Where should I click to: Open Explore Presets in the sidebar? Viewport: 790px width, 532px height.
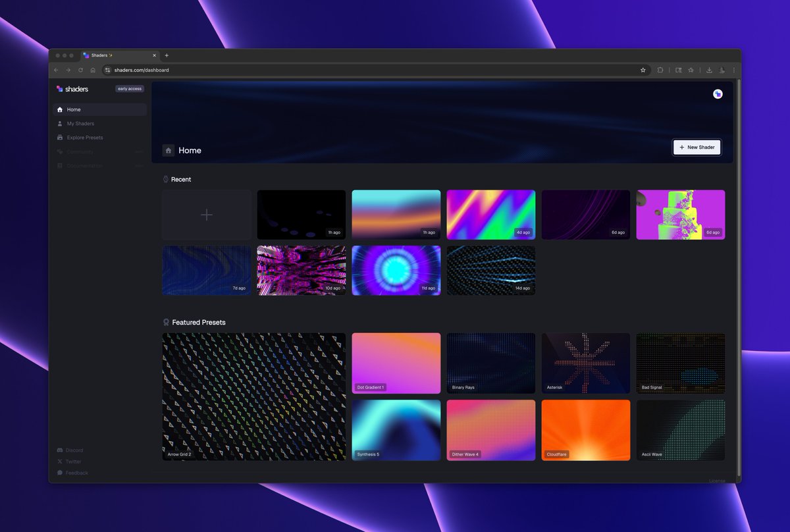[99, 138]
